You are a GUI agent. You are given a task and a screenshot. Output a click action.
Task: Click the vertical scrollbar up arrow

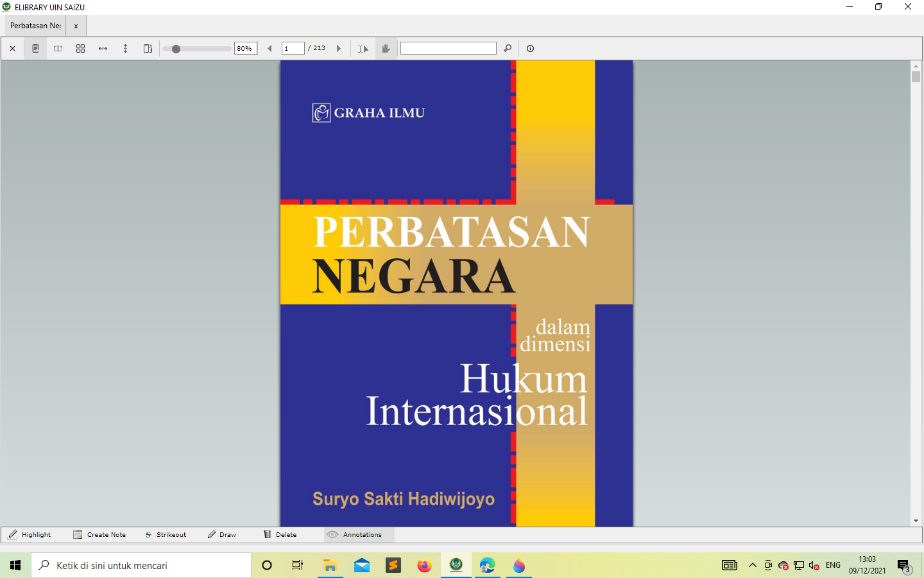pyautogui.click(x=916, y=66)
